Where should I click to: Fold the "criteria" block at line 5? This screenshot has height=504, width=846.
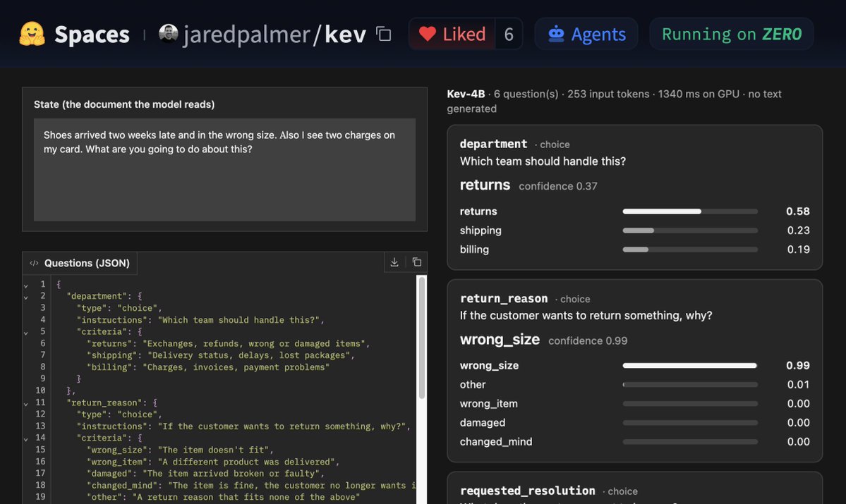[x=26, y=333]
